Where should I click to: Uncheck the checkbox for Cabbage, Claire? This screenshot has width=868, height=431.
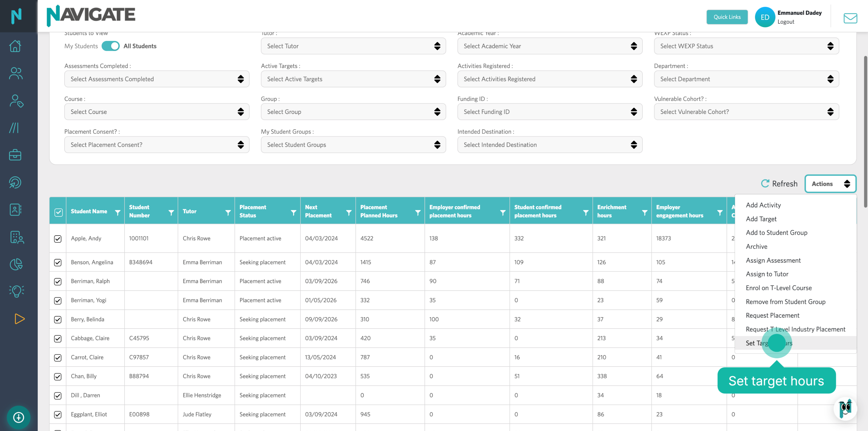point(58,339)
